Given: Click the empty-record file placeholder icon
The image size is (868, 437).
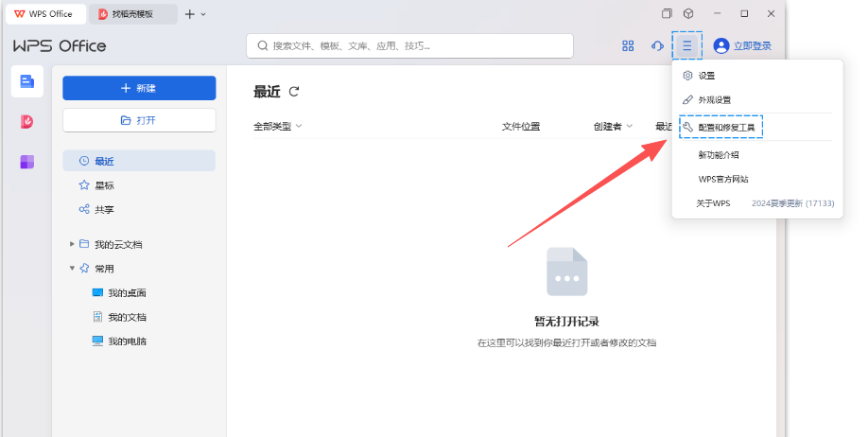Looking at the screenshot, I should pyautogui.click(x=567, y=271).
